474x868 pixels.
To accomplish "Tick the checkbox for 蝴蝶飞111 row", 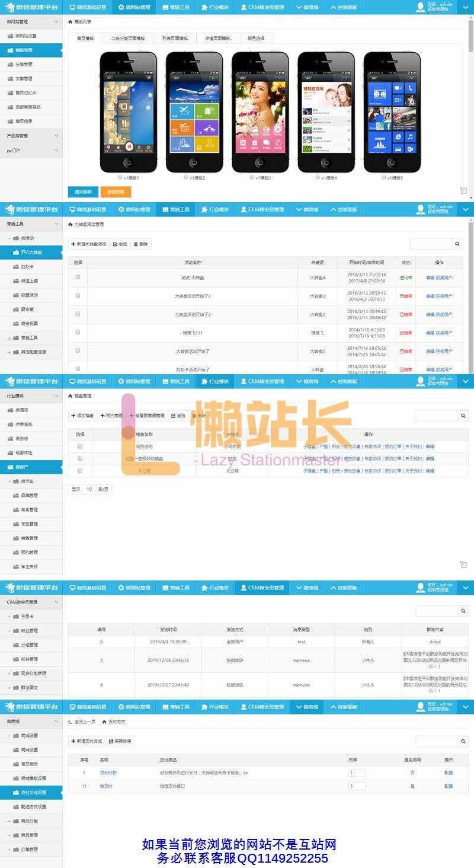I will (78, 332).
